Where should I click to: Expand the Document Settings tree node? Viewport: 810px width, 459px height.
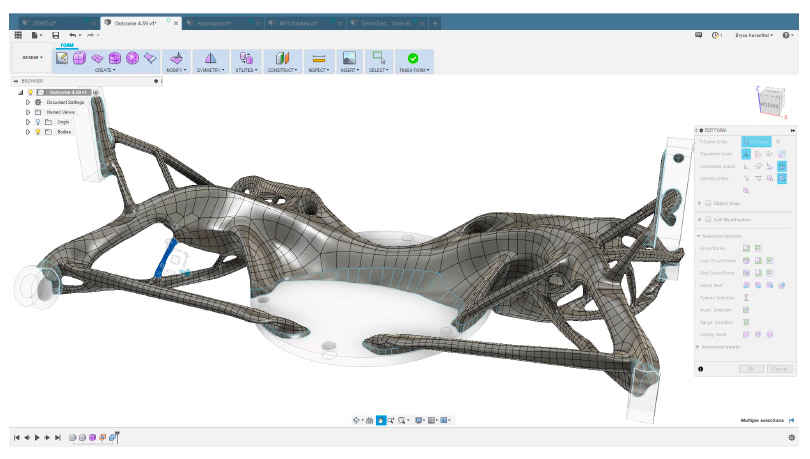28,102
